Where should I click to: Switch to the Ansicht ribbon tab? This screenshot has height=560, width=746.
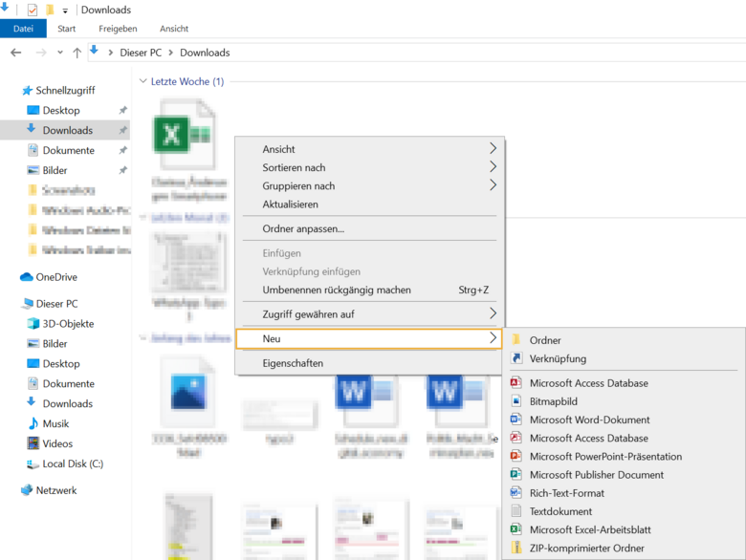click(174, 29)
